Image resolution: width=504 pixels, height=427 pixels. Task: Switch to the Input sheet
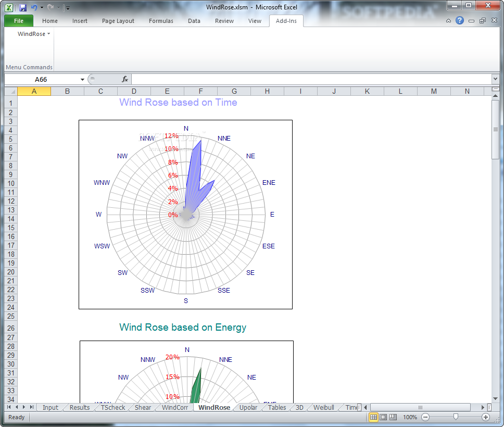tap(51, 407)
